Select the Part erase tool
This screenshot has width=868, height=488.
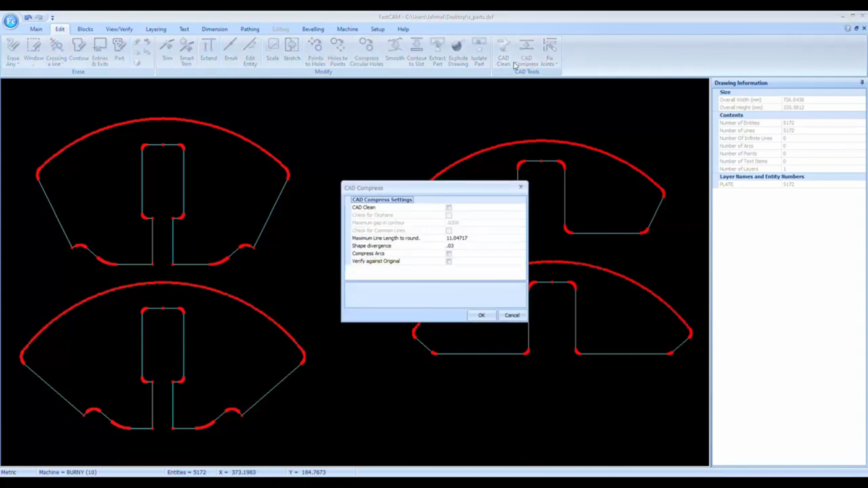(x=119, y=51)
